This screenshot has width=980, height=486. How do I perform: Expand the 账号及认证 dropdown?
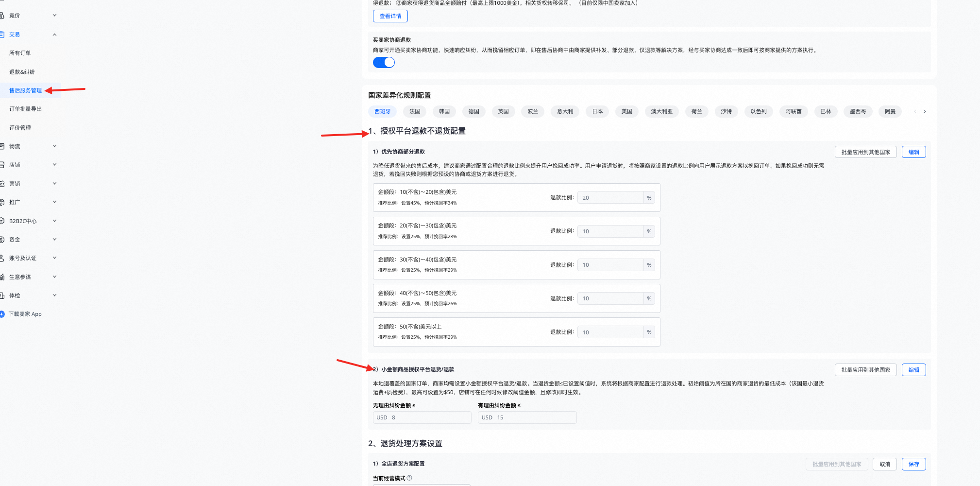coord(54,258)
